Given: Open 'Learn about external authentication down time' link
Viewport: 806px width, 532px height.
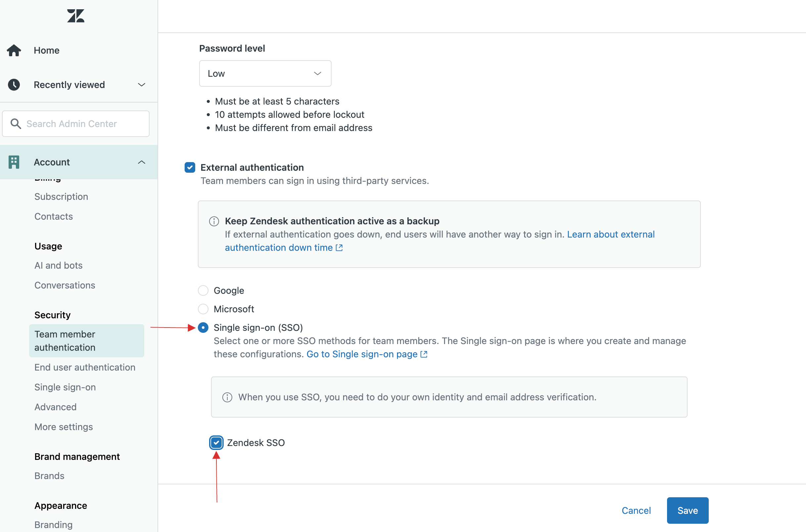Looking at the screenshot, I should click(440, 241).
